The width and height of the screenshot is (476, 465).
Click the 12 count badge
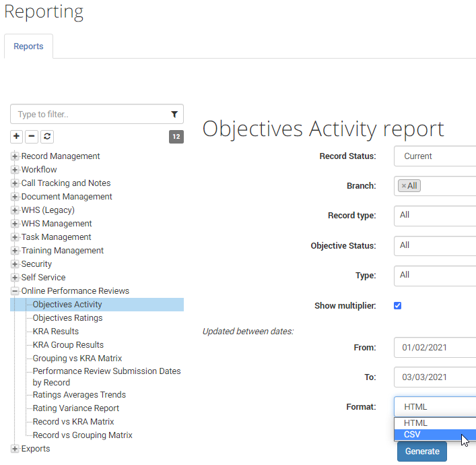click(x=176, y=137)
